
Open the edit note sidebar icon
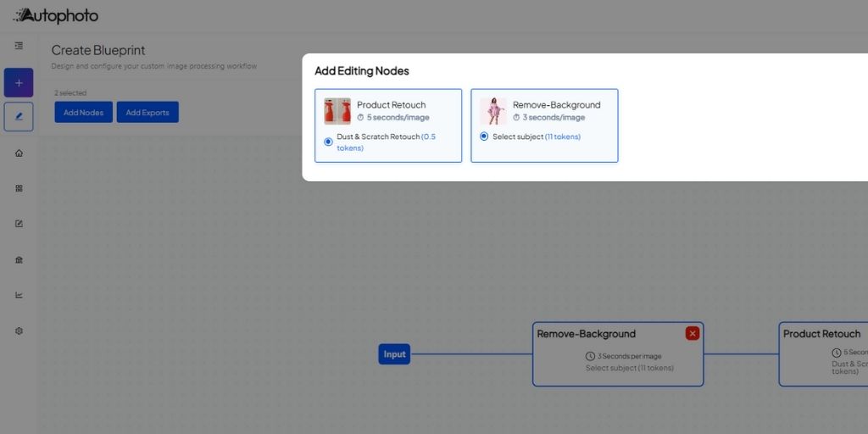click(x=19, y=224)
